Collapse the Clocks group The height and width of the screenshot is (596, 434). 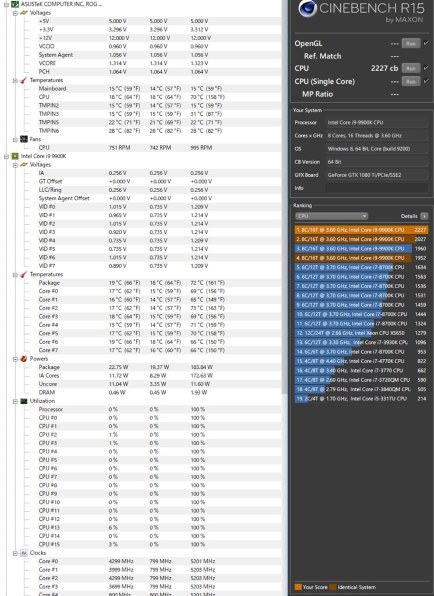pyautogui.click(x=15, y=553)
